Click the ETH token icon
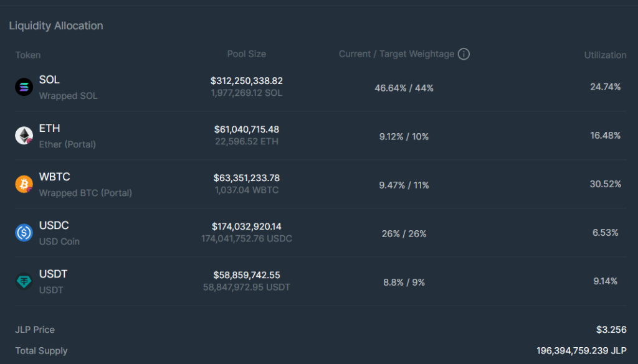 point(24,136)
